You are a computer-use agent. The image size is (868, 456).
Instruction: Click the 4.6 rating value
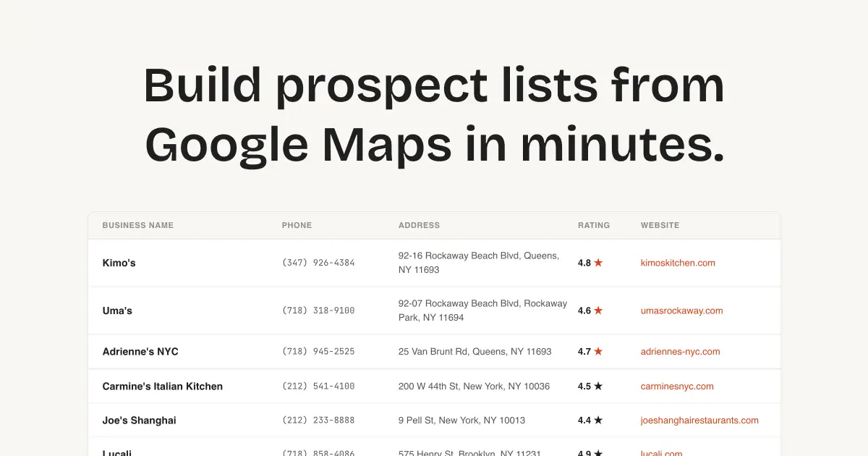584,311
